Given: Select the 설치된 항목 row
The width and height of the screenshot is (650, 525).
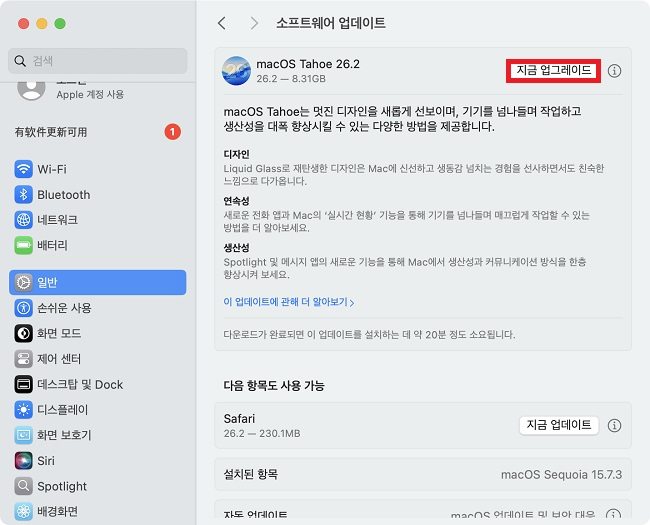Looking at the screenshot, I should (423, 474).
